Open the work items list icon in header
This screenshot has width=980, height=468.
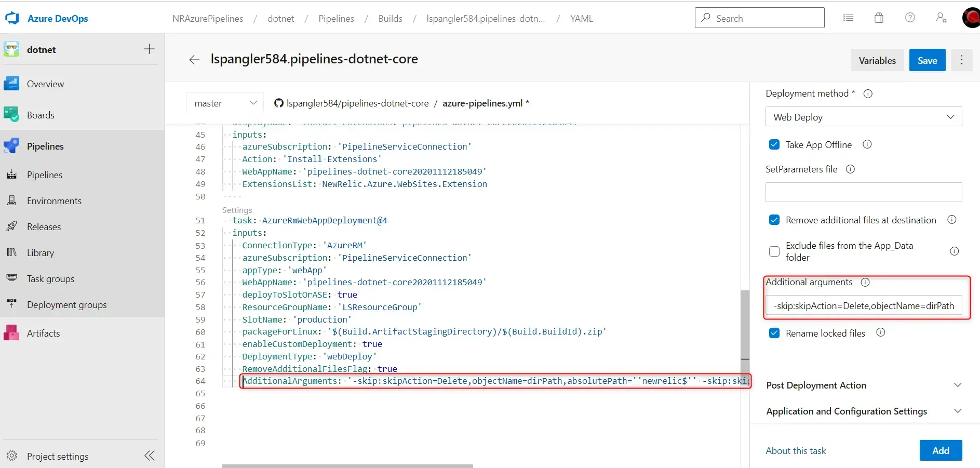click(848, 18)
